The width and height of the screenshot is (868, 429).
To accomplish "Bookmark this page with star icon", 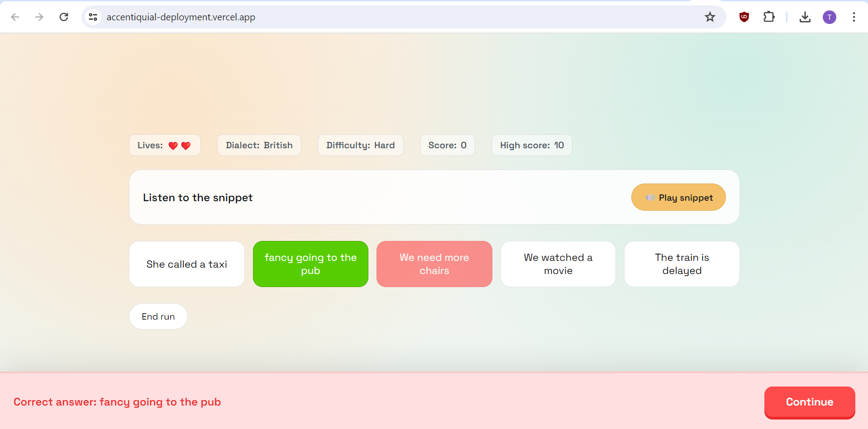I will pyautogui.click(x=710, y=17).
